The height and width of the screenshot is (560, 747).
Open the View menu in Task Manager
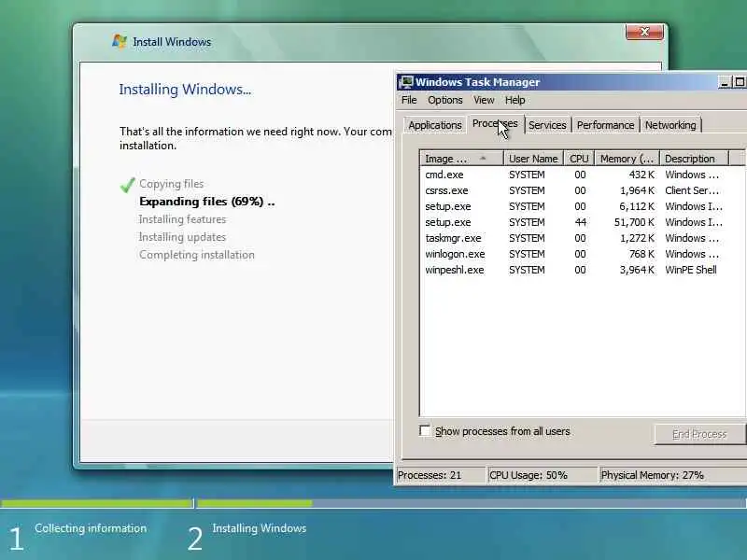484,100
